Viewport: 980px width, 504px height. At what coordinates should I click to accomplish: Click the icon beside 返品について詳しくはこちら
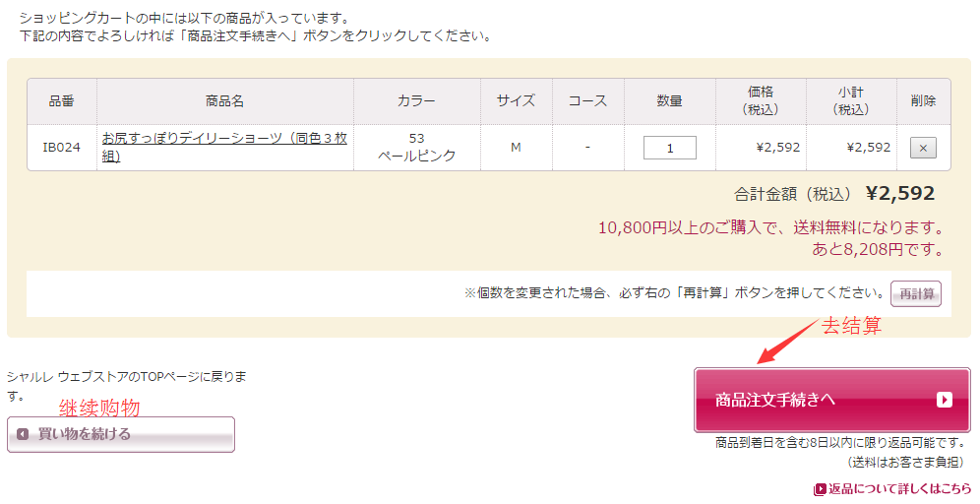(x=820, y=489)
